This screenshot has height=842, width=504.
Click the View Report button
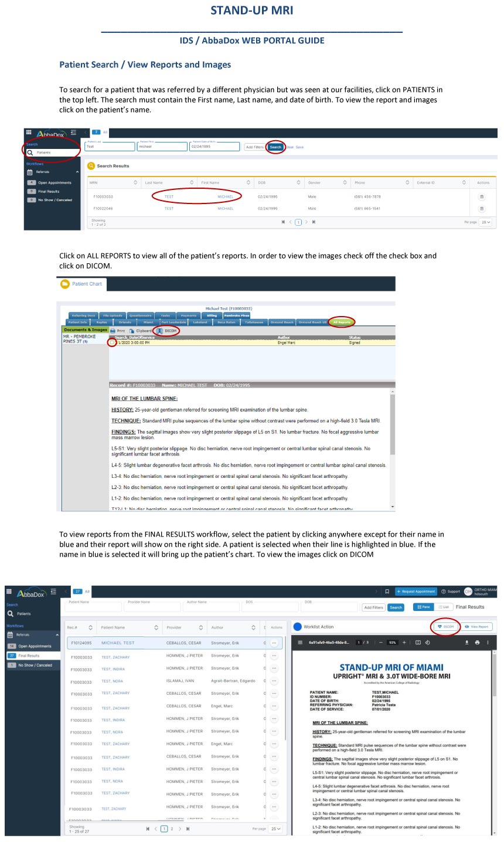click(476, 627)
